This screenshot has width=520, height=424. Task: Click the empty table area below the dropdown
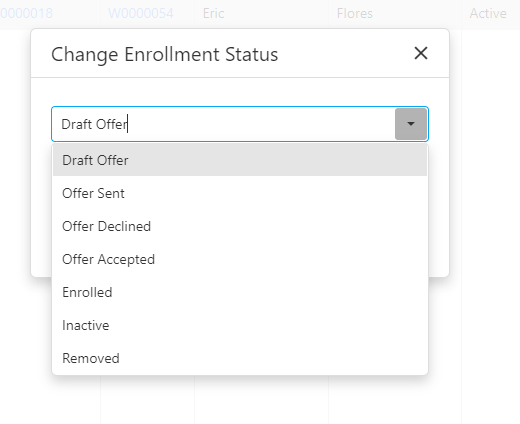click(x=262, y=400)
